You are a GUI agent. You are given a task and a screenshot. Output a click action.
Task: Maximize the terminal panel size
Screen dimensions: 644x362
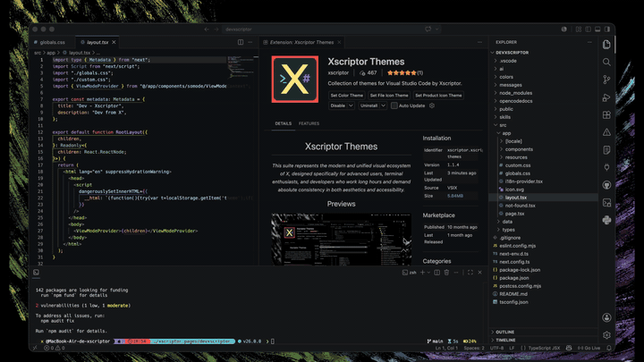470,273
